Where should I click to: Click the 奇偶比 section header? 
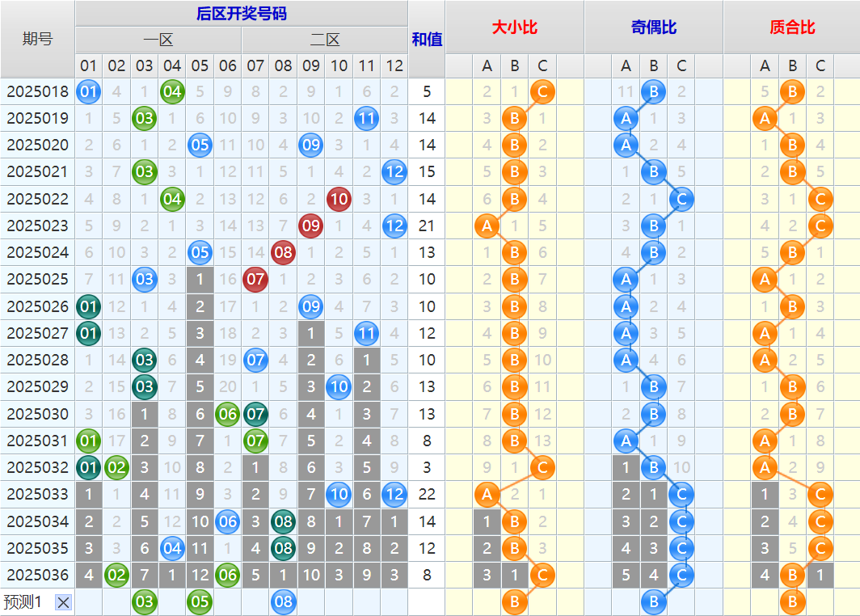[x=654, y=27]
